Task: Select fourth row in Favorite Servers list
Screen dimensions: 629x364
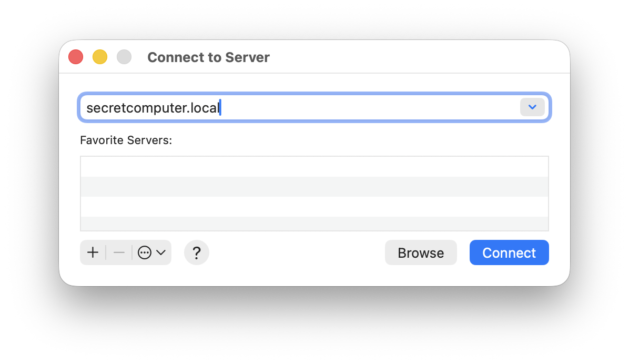Action: click(x=314, y=224)
